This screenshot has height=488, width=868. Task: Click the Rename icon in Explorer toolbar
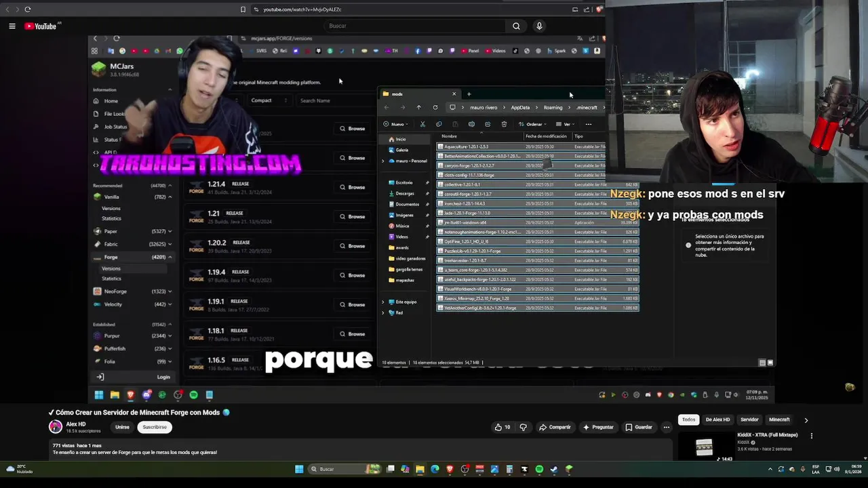(x=471, y=124)
